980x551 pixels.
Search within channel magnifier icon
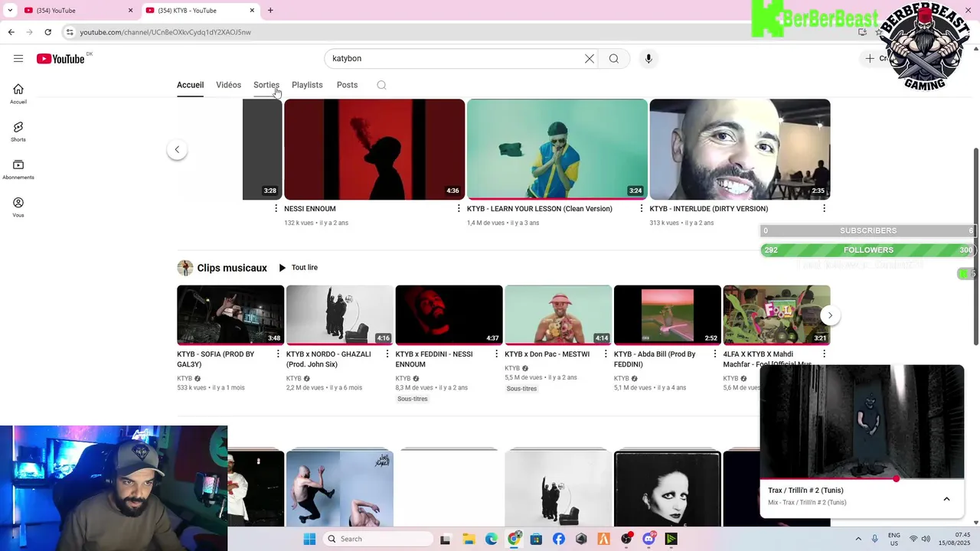(x=381, y=85)
